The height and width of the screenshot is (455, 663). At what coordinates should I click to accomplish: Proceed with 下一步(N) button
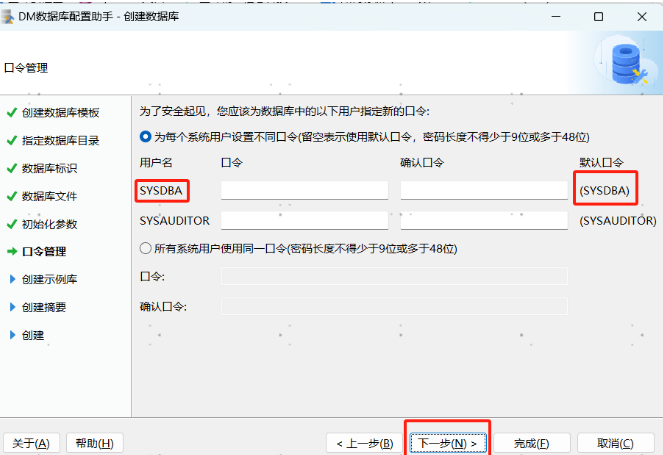(448, 444)
